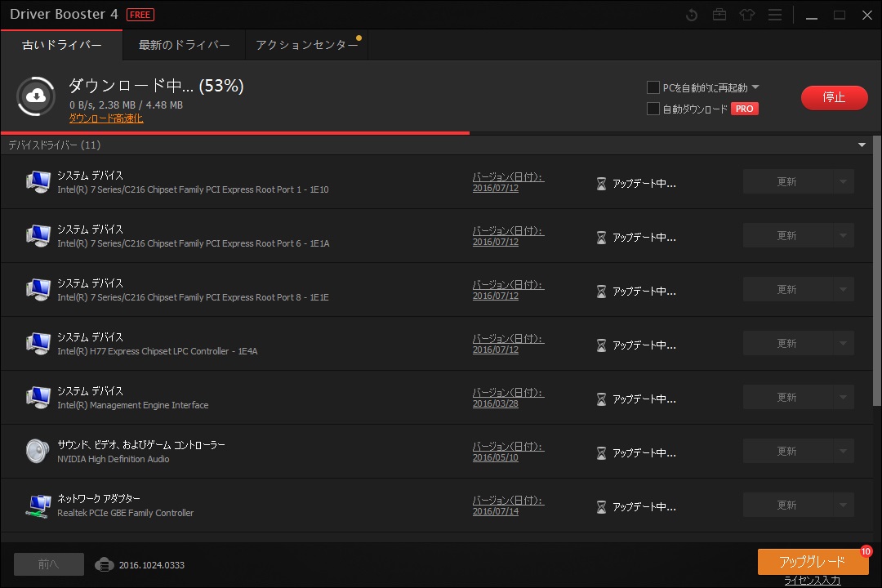Click the database version 2016.1024.0333 text
The height and width of the screenshot is (588, 882).
(x=152, y=565)
